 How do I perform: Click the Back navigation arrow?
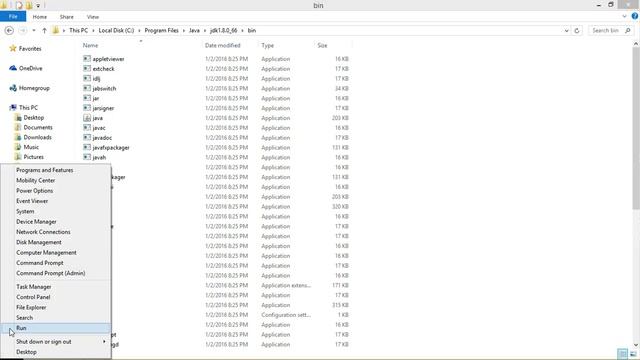9,31
